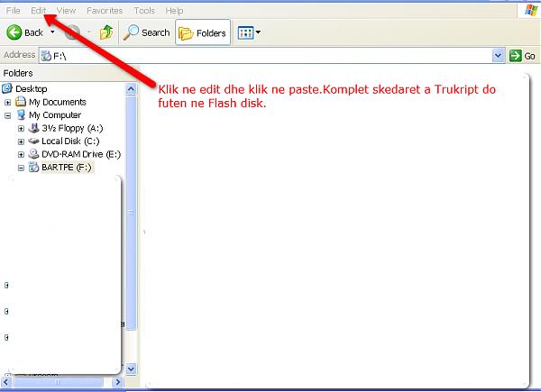Select My Documents in the folder tree

58,102
